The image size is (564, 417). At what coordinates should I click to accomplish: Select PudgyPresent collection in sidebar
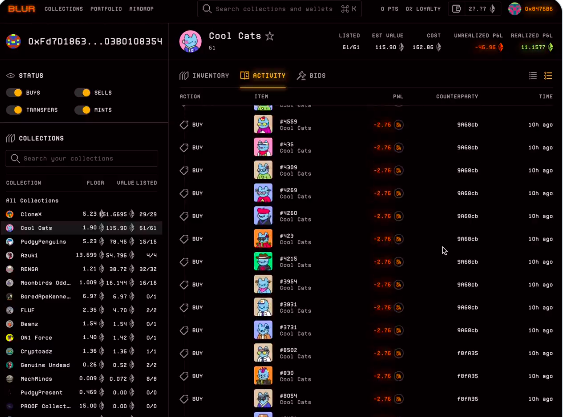pos(82,393)
